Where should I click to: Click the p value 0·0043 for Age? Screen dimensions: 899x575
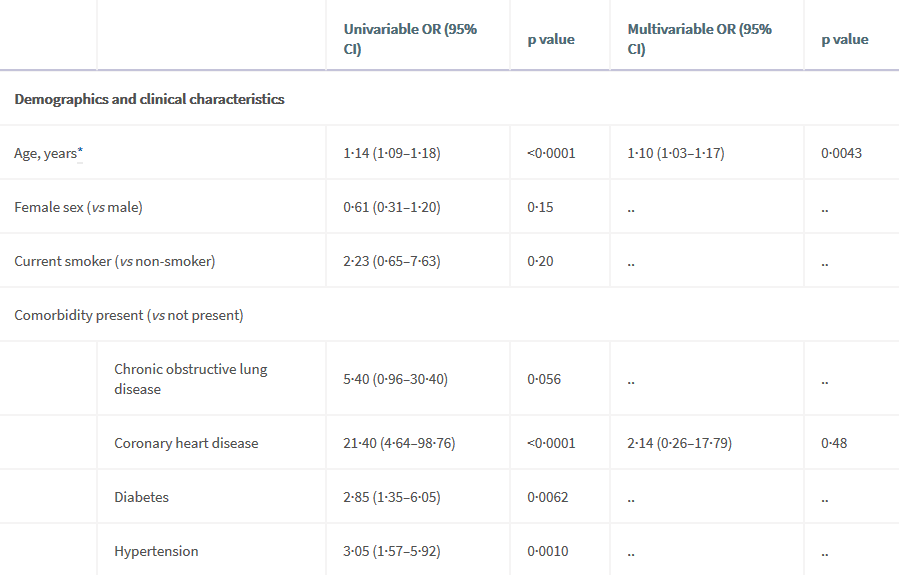click(841, 153)
